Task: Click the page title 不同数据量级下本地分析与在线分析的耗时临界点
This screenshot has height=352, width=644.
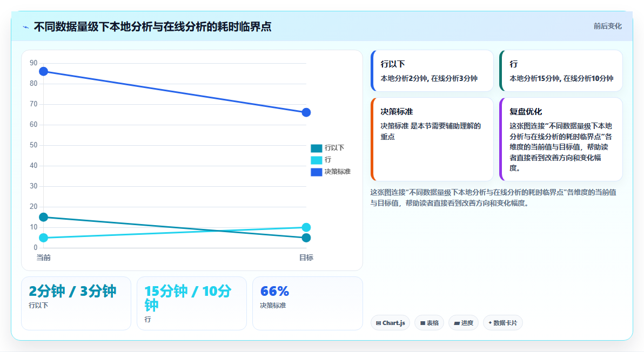Action: coord(152,27)
